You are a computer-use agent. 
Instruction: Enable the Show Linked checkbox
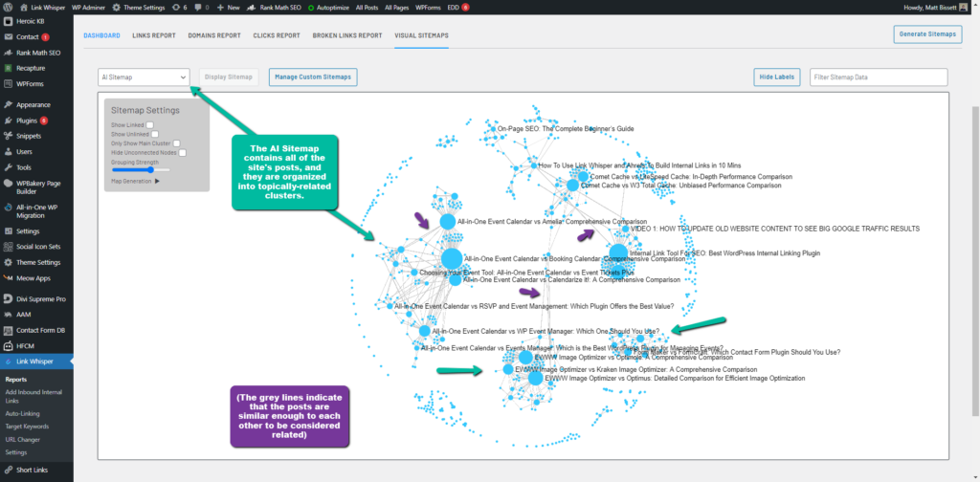[x=150, y=125]
